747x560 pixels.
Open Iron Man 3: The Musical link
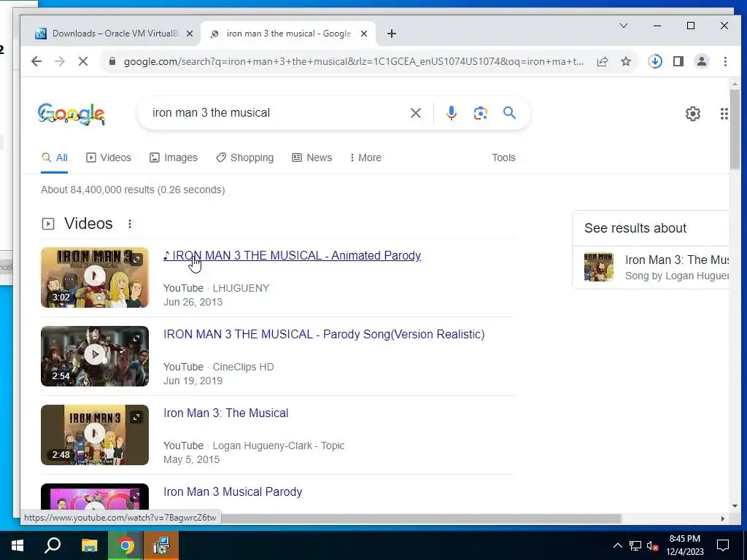[226, 413]
